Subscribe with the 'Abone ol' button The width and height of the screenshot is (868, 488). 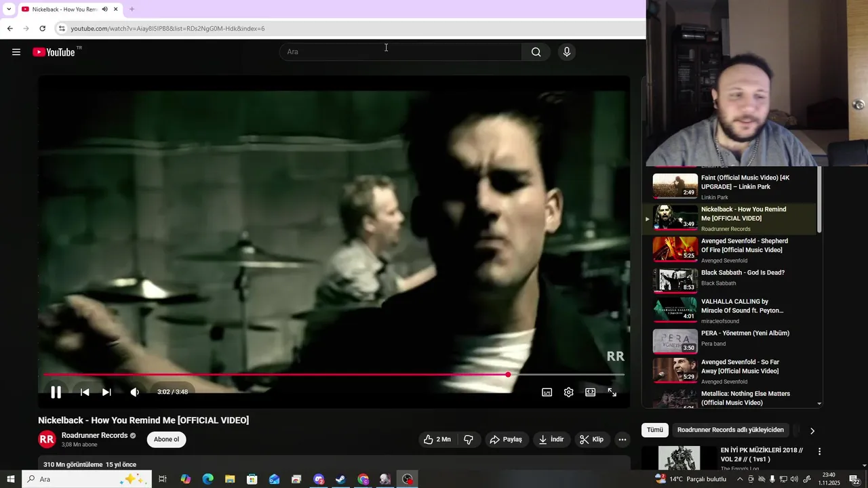coord(166,439)
